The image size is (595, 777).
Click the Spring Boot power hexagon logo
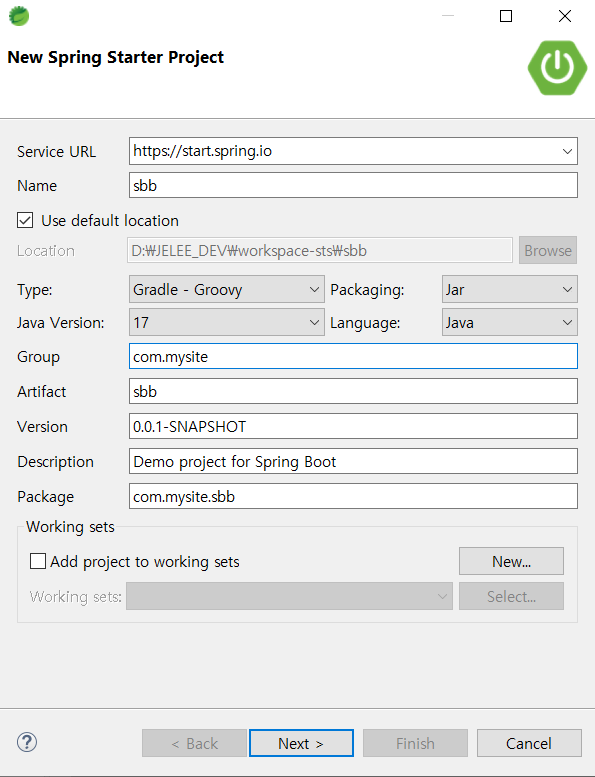tap(557, 67)
